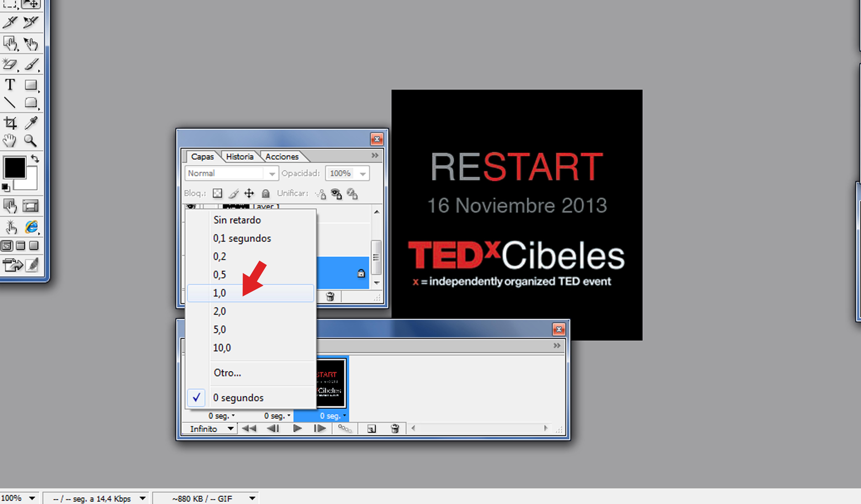Select the Hand tool
This screenshot has width=861, height=504.
[10, 140]
